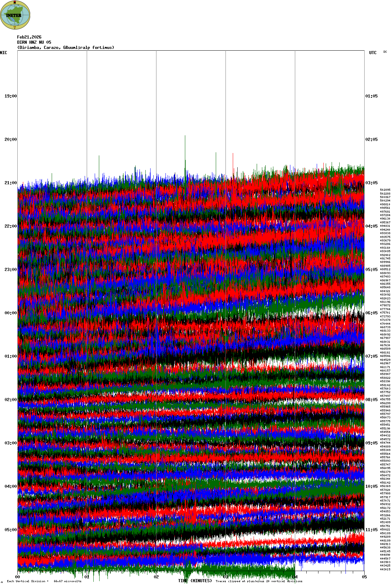The image size is (392, 586).
Task: Click the NIC time zone label
Action: [x=3, y=53]
